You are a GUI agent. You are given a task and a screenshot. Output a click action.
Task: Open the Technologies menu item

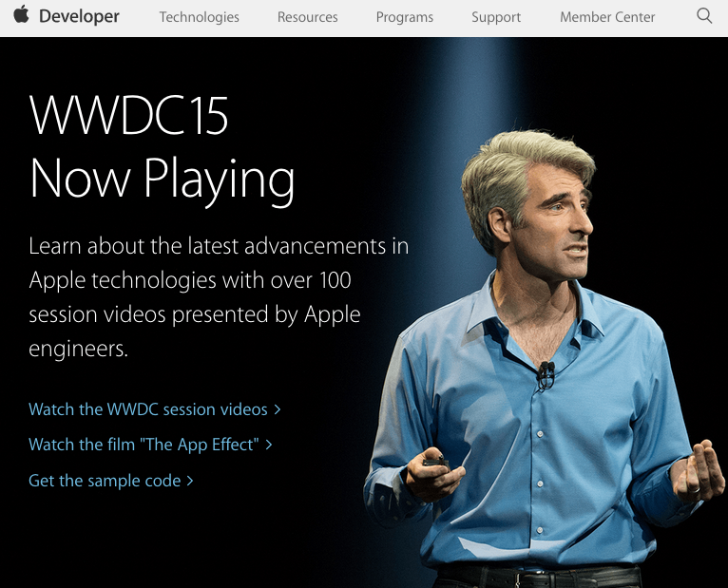200,17
